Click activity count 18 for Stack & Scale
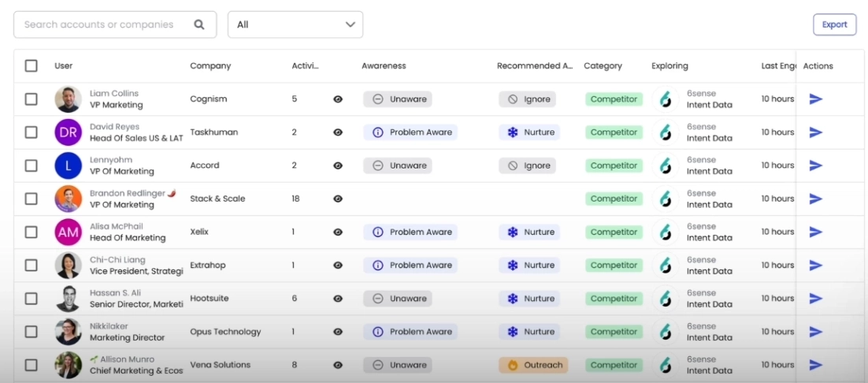The width and height of the screenshot is (868, 383). [295, 199]
